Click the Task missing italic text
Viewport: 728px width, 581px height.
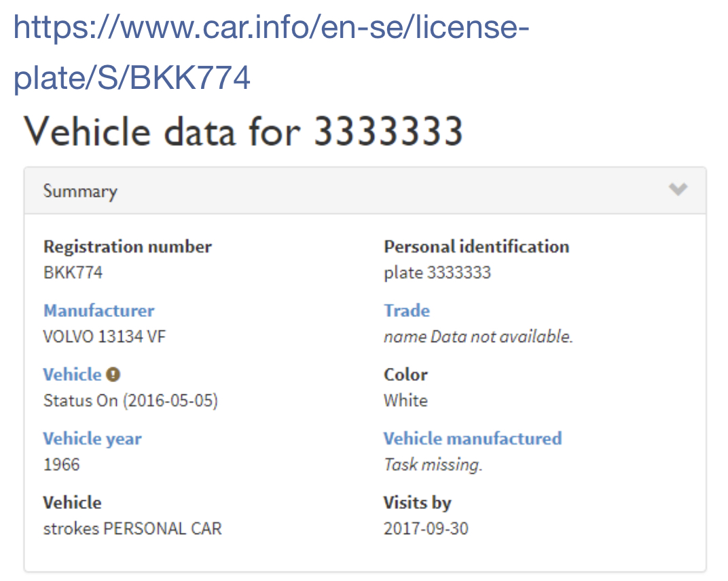pyautogui.click(x=433, y=464)
